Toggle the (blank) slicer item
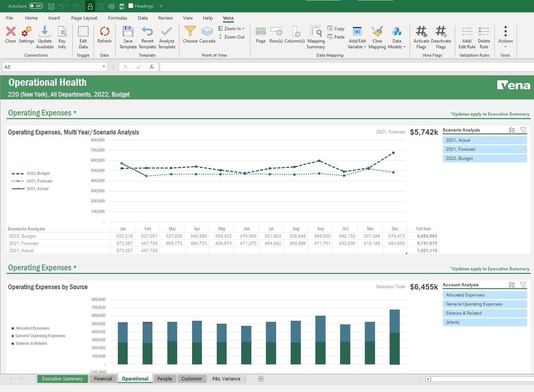The image size is (534, 392). point(485,322)
